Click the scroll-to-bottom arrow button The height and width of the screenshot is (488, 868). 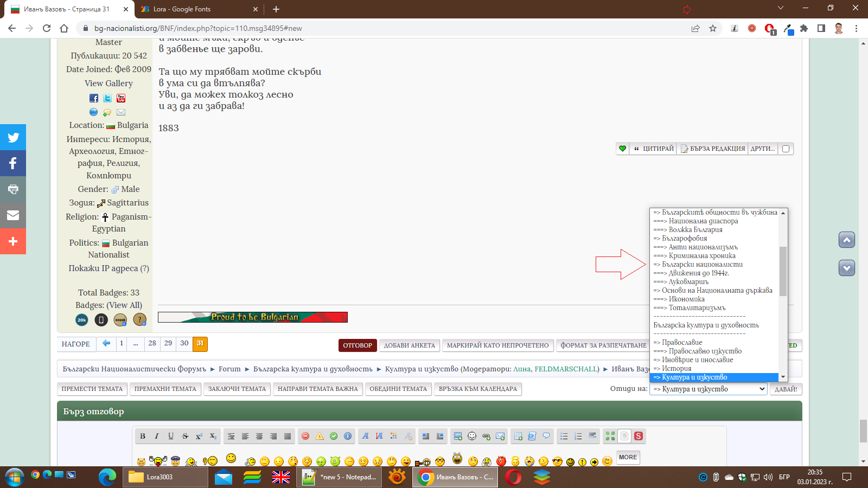(847, 268)
